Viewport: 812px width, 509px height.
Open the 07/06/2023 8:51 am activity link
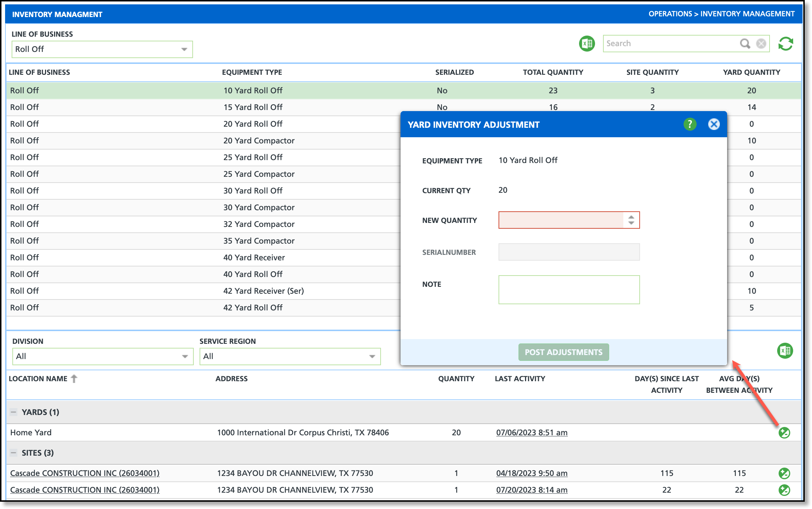coord(532,433)
